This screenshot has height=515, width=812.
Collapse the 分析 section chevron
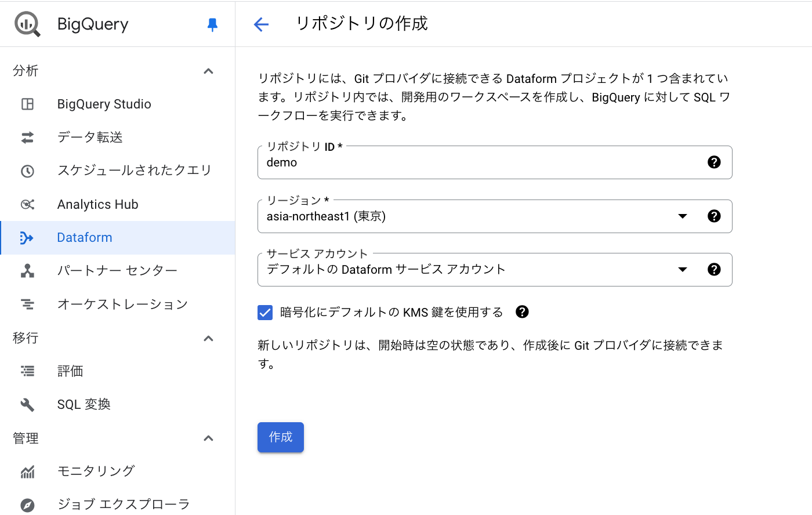208,70
